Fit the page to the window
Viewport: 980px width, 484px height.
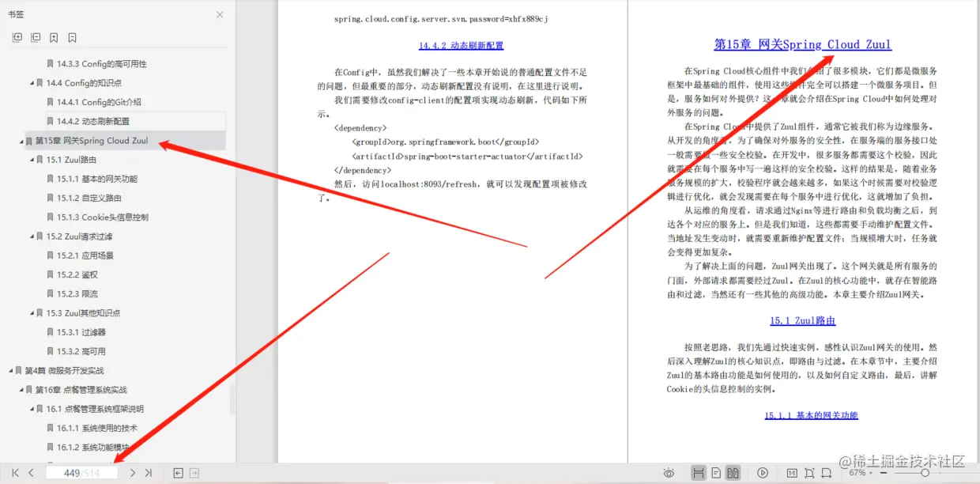[809, 473]
